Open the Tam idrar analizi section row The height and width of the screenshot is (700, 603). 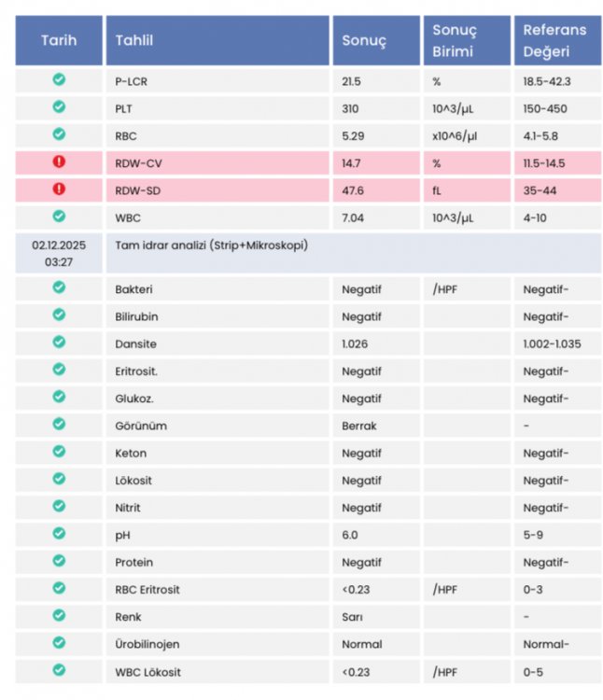354,253
